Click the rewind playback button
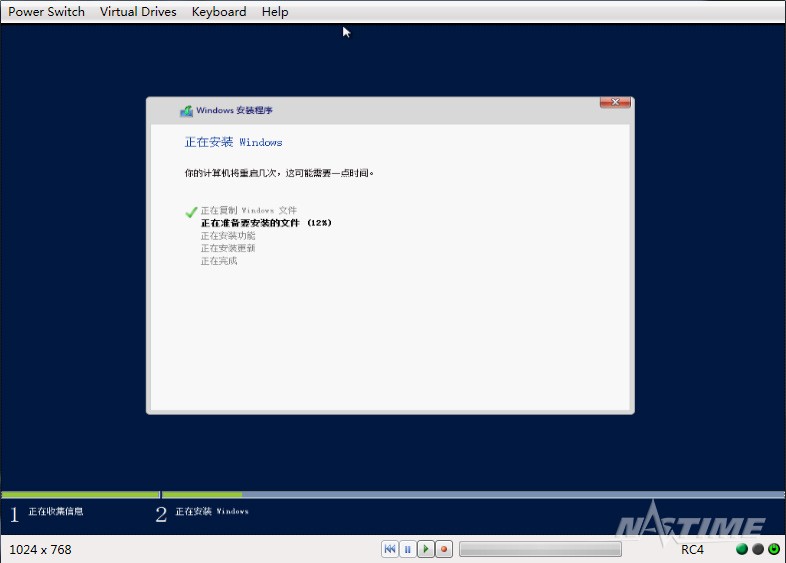Image resolution: width=786 pixels, height=563 pixels. click(389, 549)
